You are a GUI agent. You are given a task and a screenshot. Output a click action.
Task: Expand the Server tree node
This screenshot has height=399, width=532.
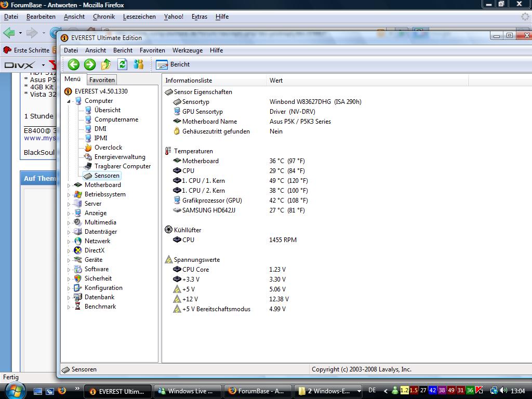click(x=69, y=204)
